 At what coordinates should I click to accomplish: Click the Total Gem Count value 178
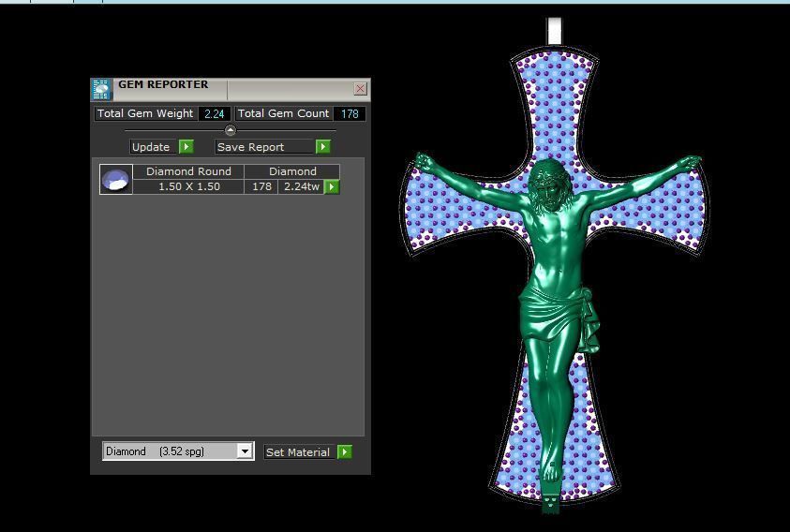pos(350,114)
